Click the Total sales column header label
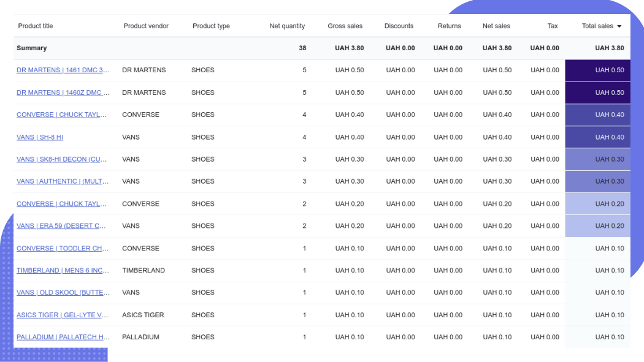Viewport: 644px width, 362px height. [597, 26]
